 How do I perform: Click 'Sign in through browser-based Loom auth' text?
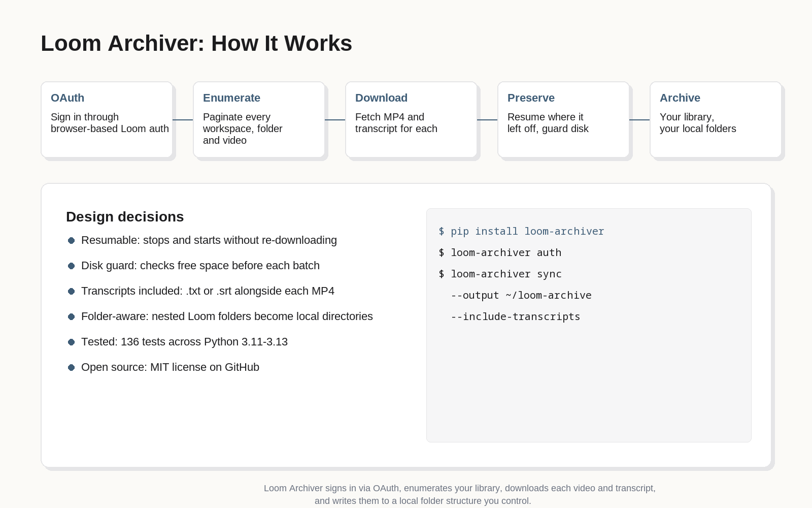(110, 123)
